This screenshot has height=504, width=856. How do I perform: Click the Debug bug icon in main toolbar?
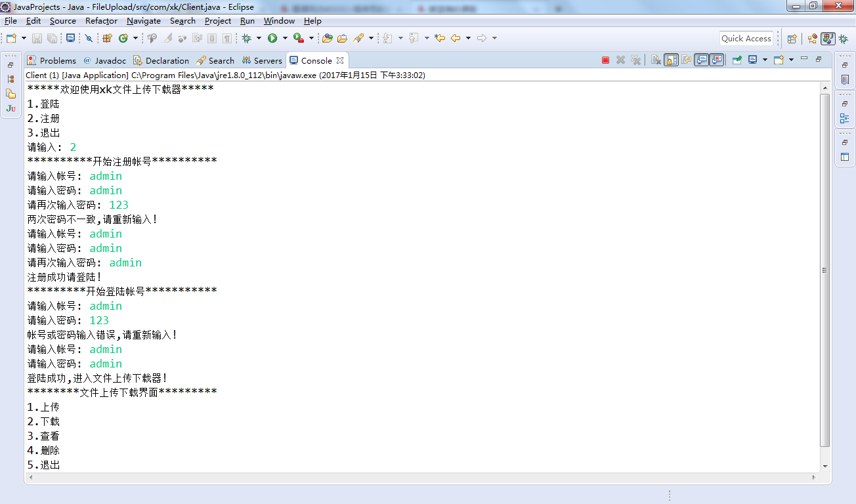pos(246,38)
